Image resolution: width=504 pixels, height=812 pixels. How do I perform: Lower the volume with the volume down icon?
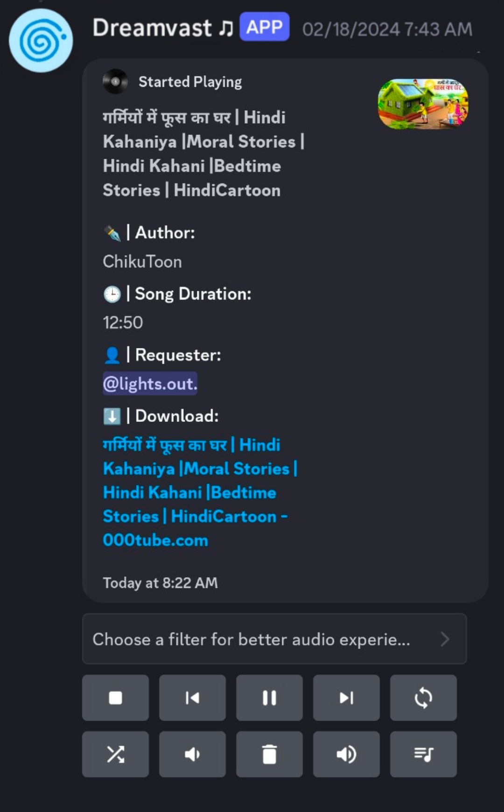192,754
